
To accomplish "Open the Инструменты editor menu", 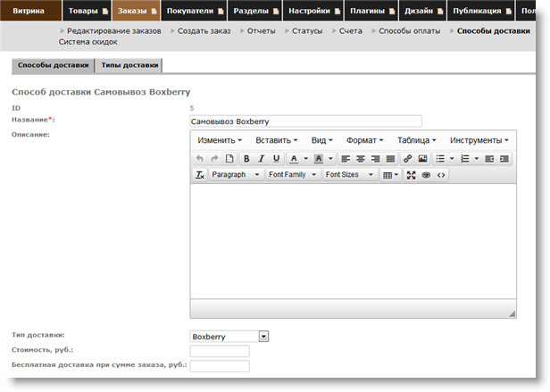I will 479,140.
